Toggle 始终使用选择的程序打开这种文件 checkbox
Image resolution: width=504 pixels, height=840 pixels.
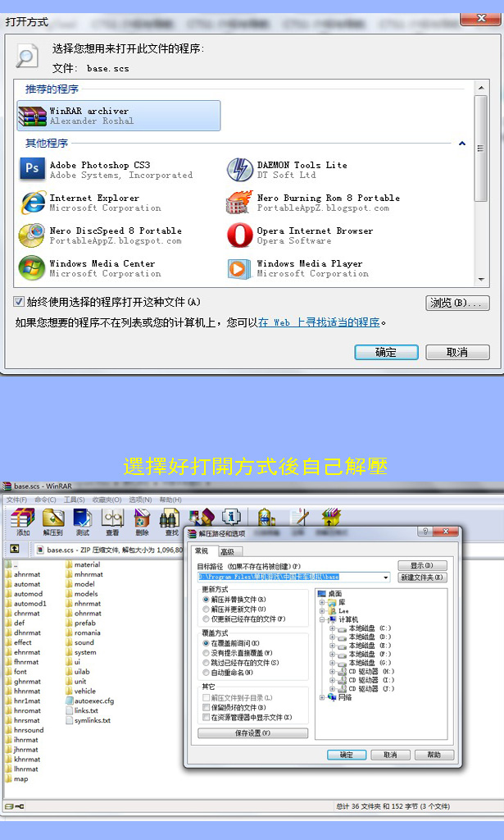[x=19, y=302]
